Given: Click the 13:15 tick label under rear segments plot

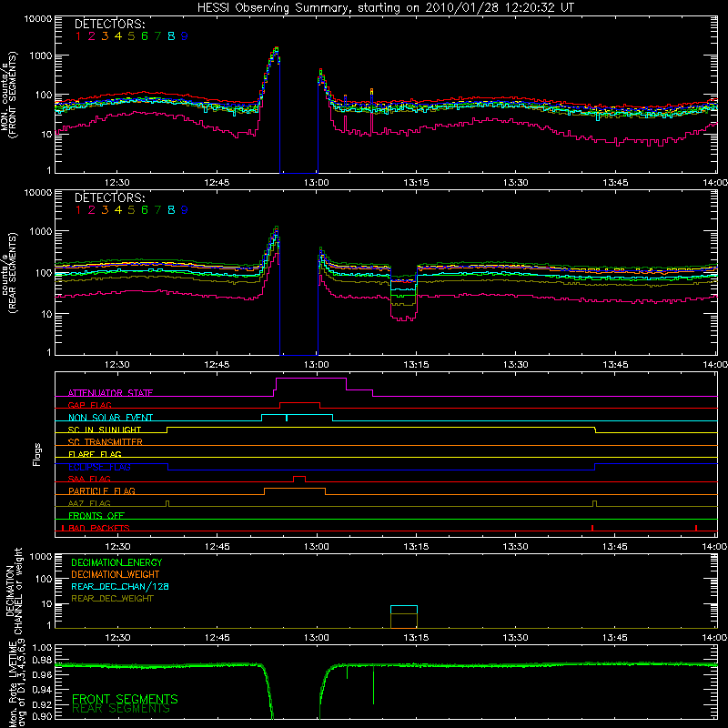Looking at the screenshot, I should tap(416, 365).
